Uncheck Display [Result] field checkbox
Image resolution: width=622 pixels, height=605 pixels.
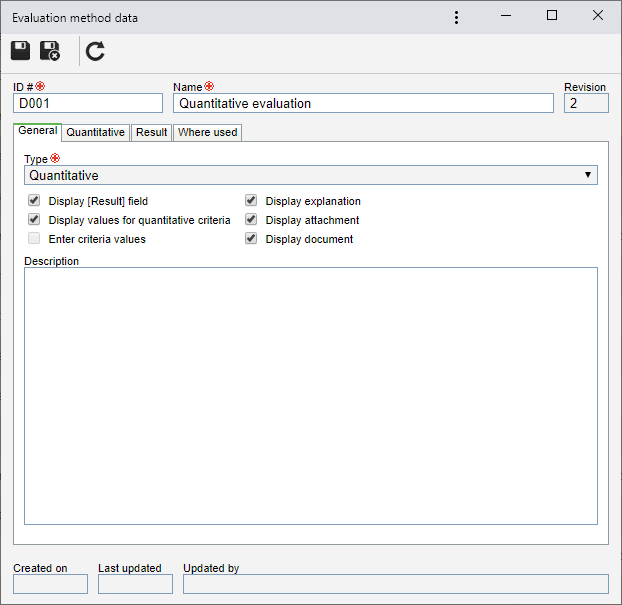(34, 200)
